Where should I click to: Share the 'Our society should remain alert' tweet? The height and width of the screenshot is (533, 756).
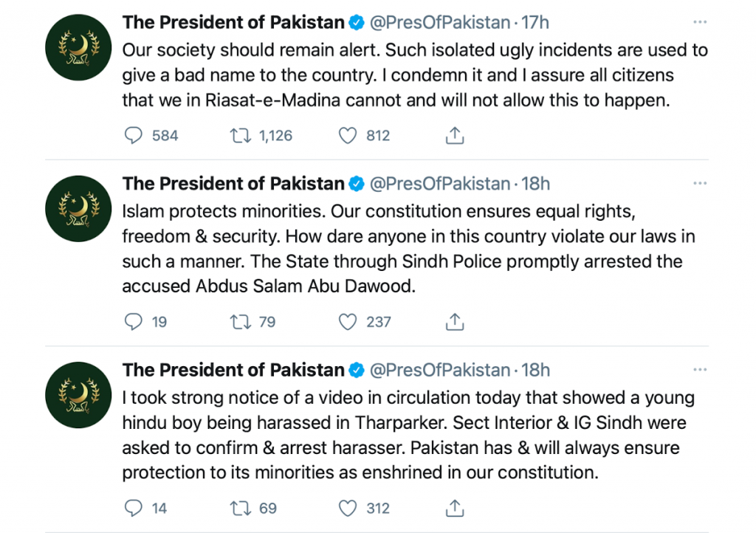point(456,135)
